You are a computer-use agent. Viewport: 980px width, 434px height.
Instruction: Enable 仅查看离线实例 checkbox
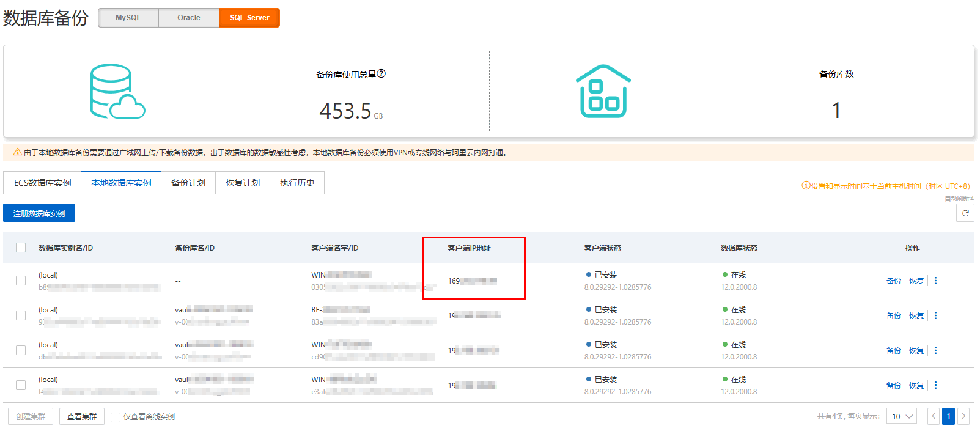(116, 417)
